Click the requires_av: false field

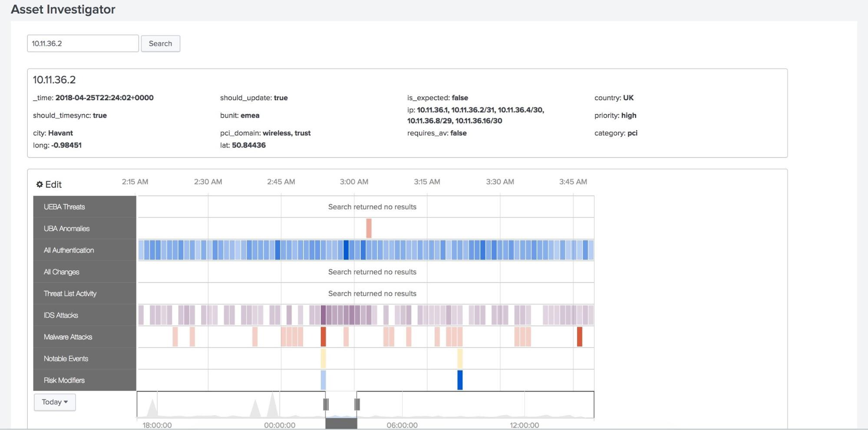click(x=437, y=133)
